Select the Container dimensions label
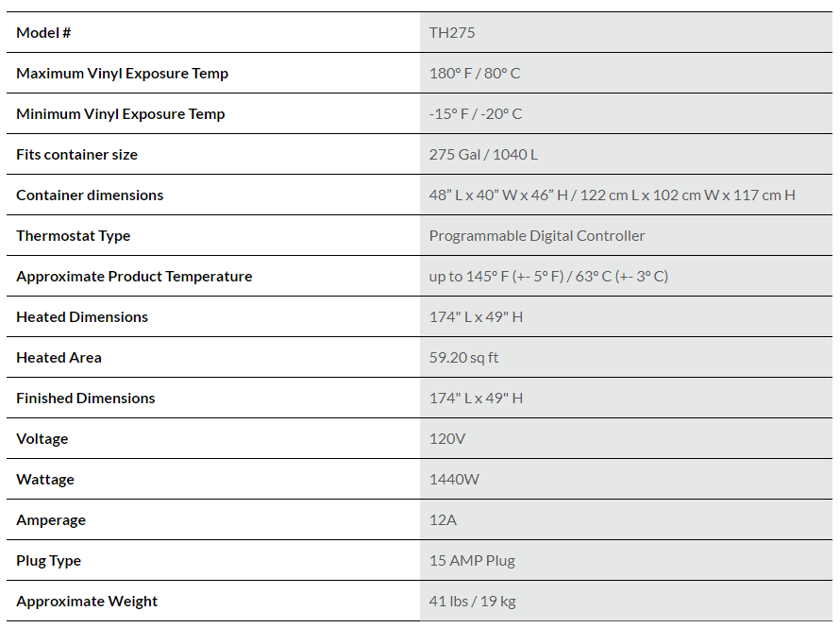Screen dimensions: 840x628 (90, 195)
